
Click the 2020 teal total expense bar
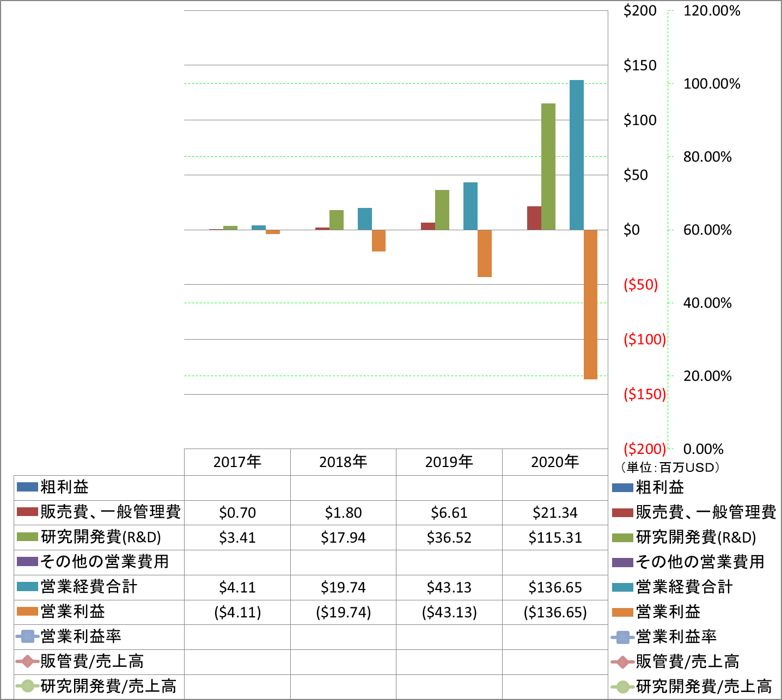point(577,155)
